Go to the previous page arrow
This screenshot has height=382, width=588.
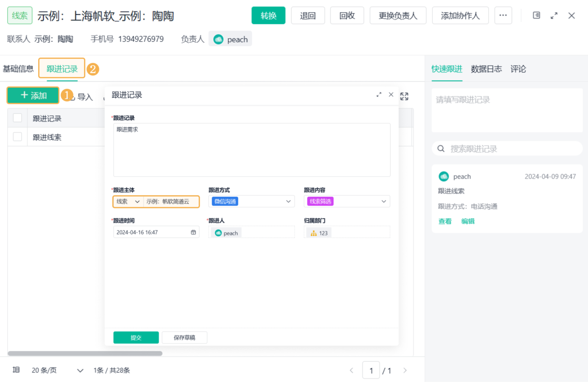click(351, 371)
